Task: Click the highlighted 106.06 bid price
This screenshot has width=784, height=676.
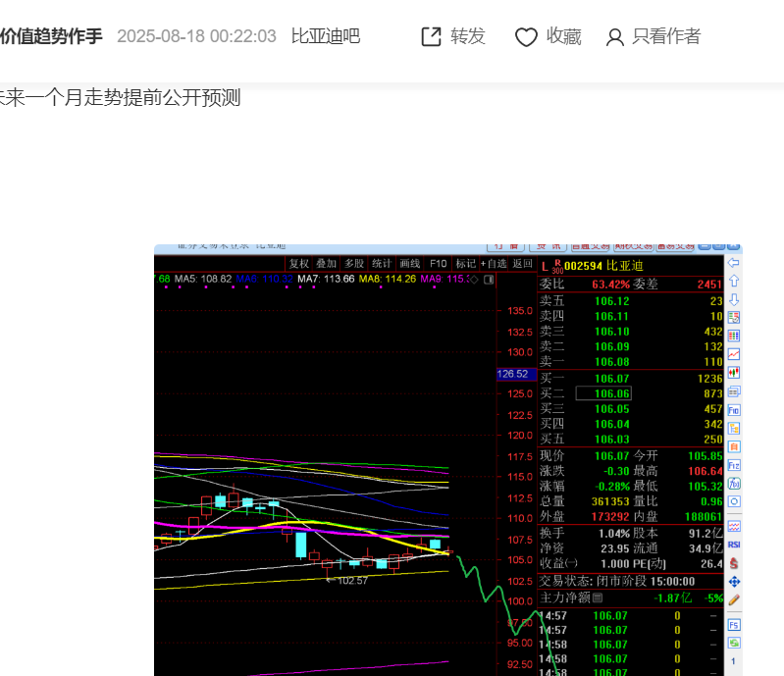Action: 603,393
